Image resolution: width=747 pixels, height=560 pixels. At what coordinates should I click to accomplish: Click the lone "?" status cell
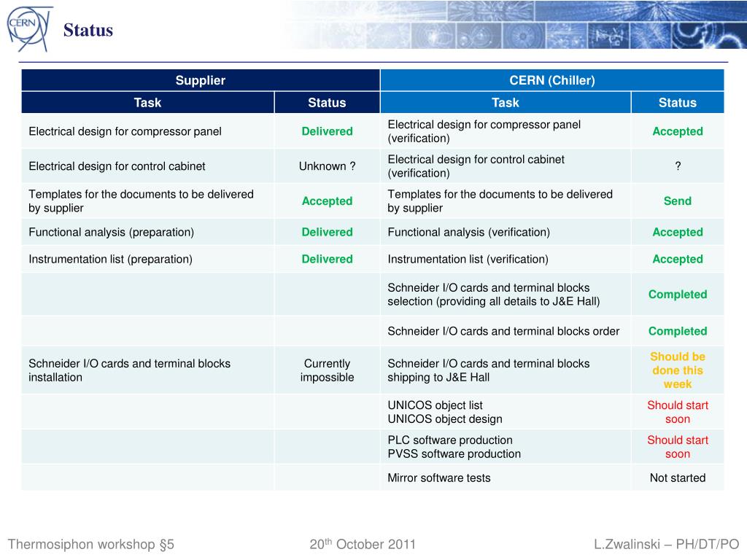678,166
